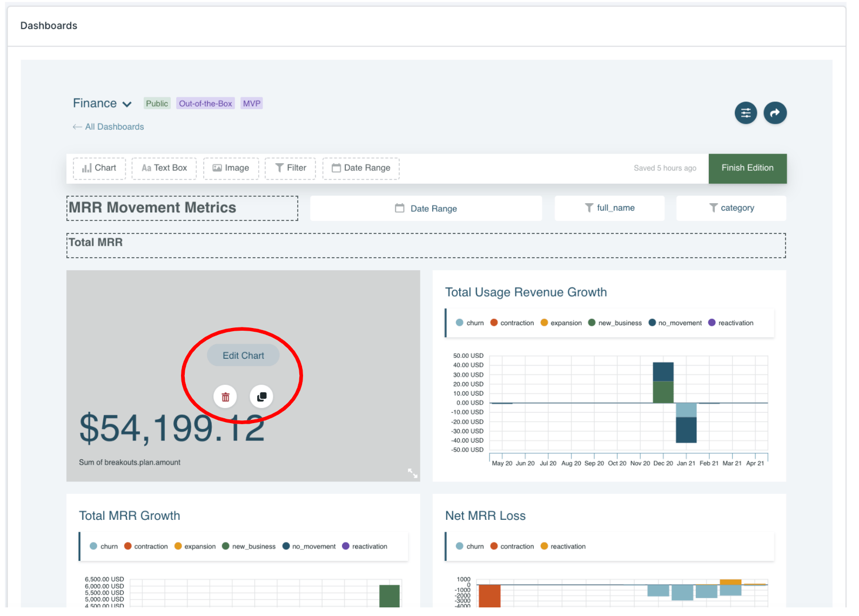This screenshot has height=616, width=859.
Task: Click the share arrow icon
Action: 775,113
